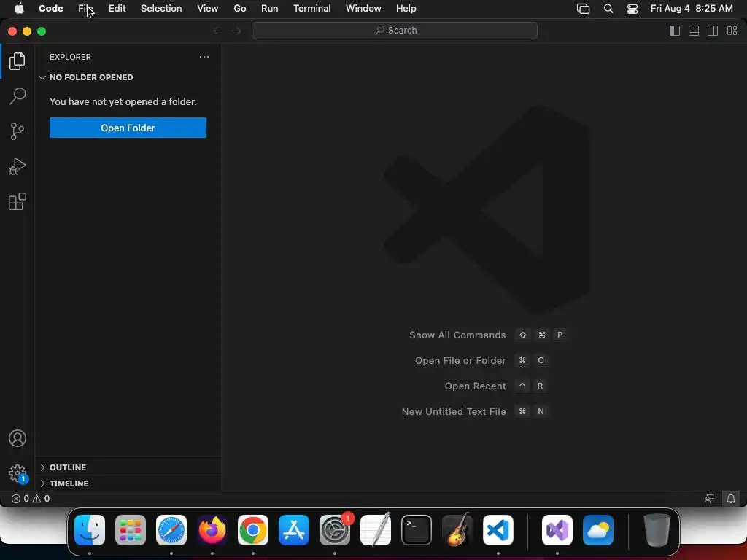The height and width of the screenshot is (560, 747).
Task: Open TextEdit from the dock
Action: pyautogui.click(x=376, y=530)
